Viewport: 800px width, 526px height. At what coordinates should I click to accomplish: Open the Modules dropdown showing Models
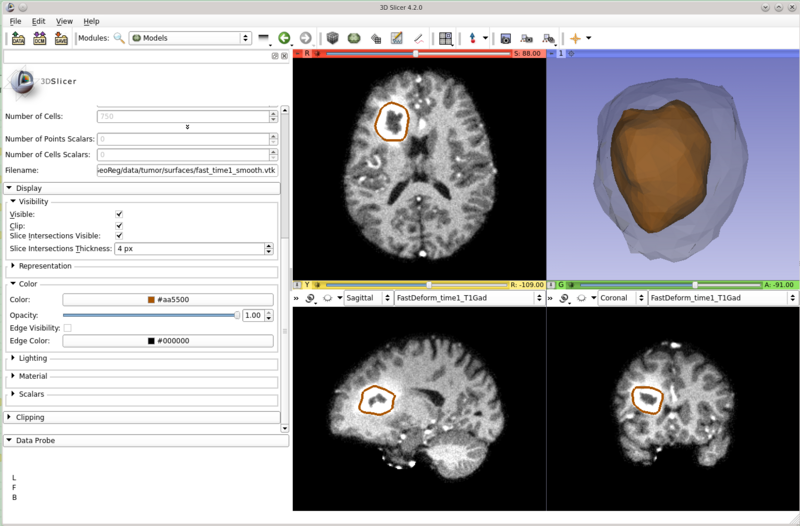[x=190, y=39]
